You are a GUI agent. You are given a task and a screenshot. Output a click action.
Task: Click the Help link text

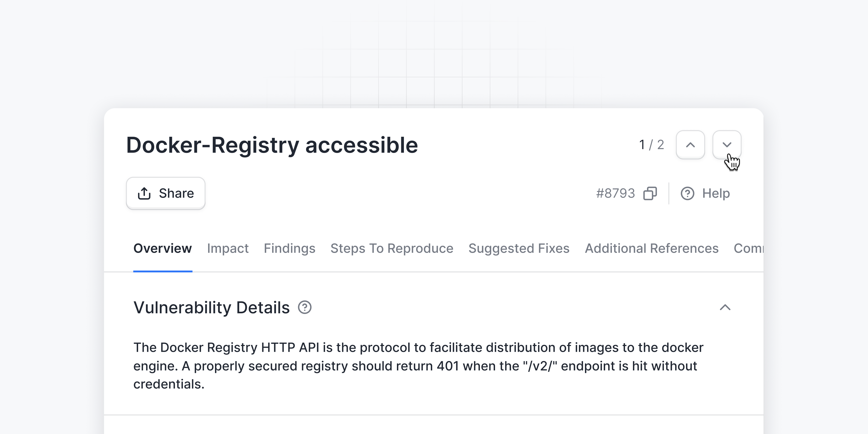click(716, 193)
